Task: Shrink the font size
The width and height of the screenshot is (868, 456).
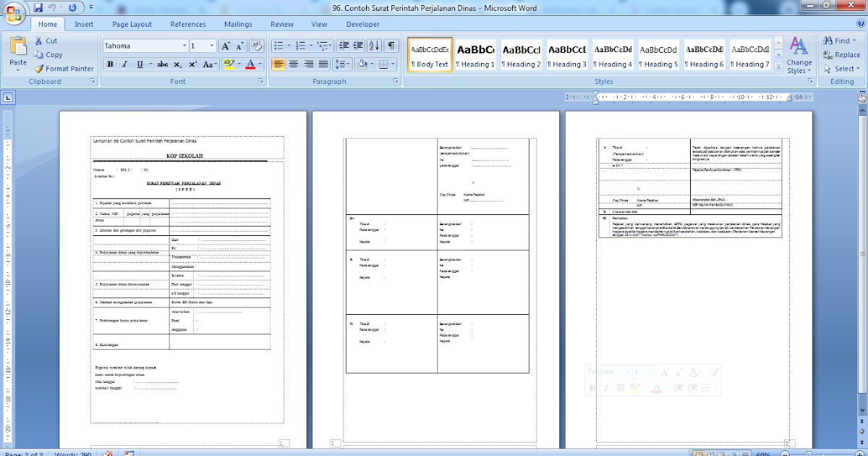Action: coord(241,46)
